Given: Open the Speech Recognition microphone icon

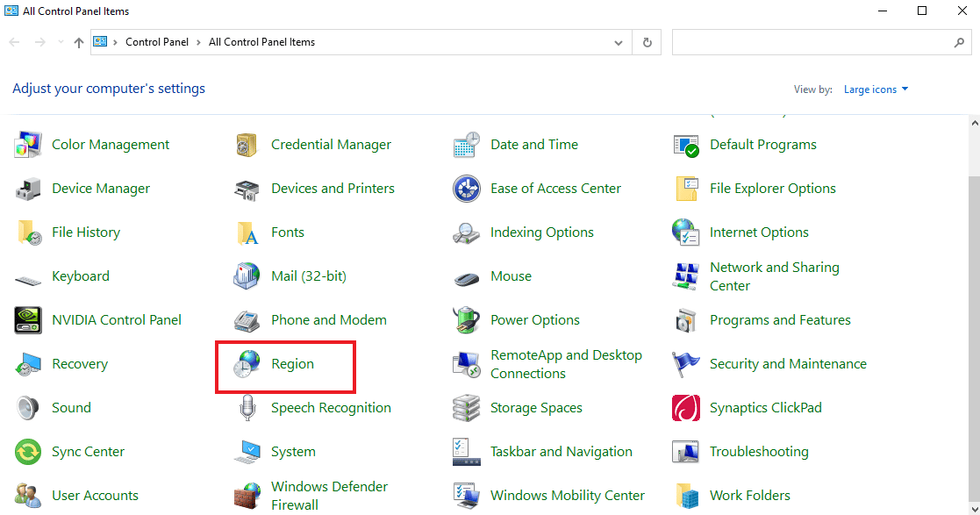Looking at the screenshot, I should point(247,408).
